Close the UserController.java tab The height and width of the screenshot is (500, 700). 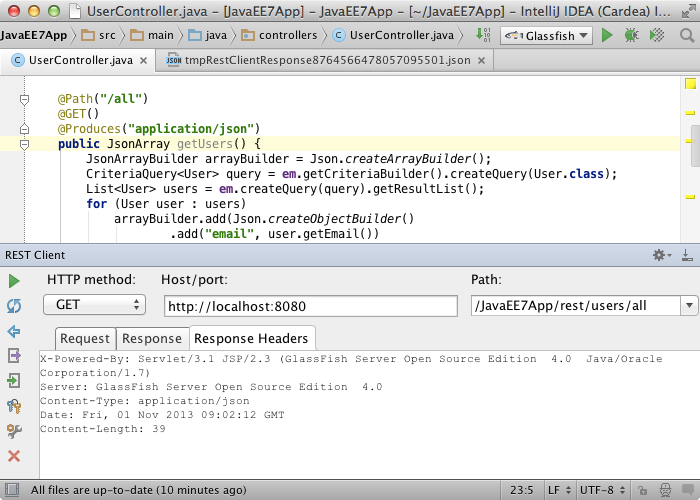[x=143, y=60]
